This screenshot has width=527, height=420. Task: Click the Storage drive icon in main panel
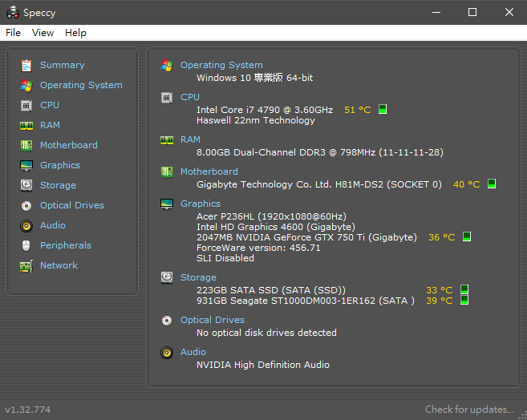167,277
